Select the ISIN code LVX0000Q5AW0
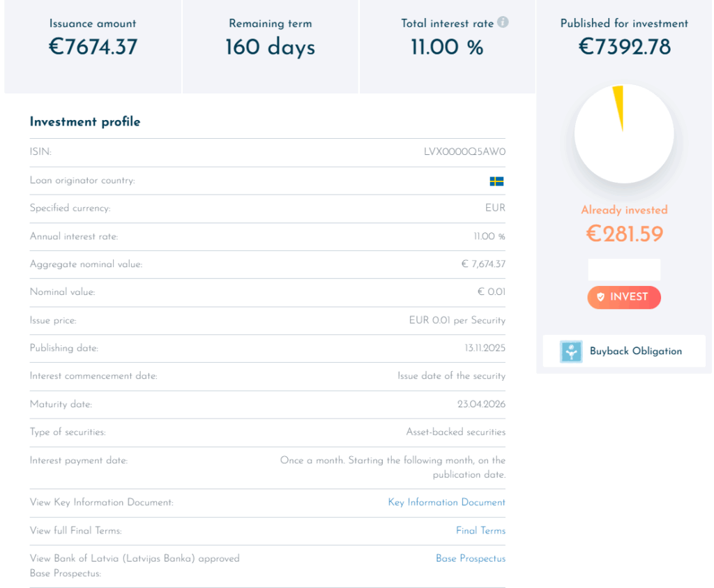The image size is (714, 588). click(x=464, y=152)
